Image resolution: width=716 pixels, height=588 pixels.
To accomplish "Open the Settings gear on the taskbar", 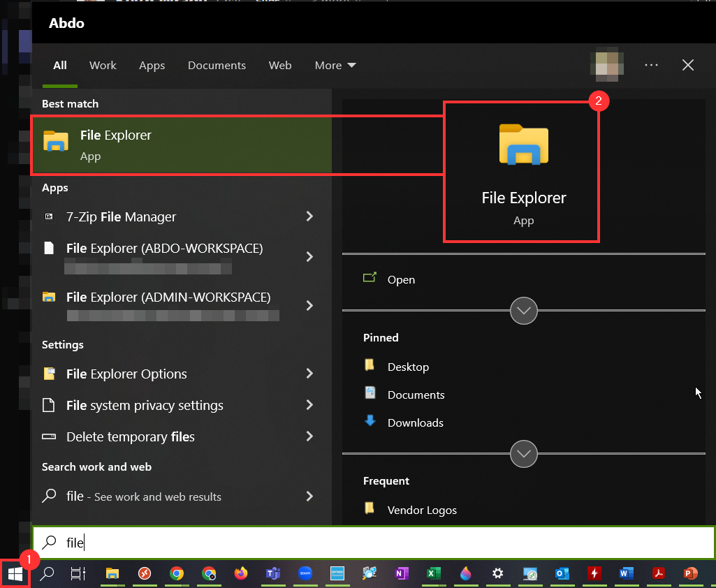I will [x=498, y=573].
